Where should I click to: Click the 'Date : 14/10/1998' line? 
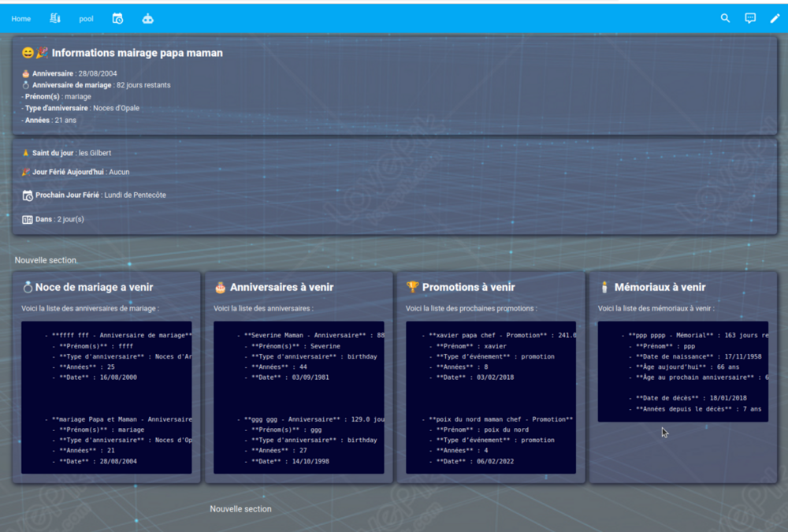(x=287, y=461)
